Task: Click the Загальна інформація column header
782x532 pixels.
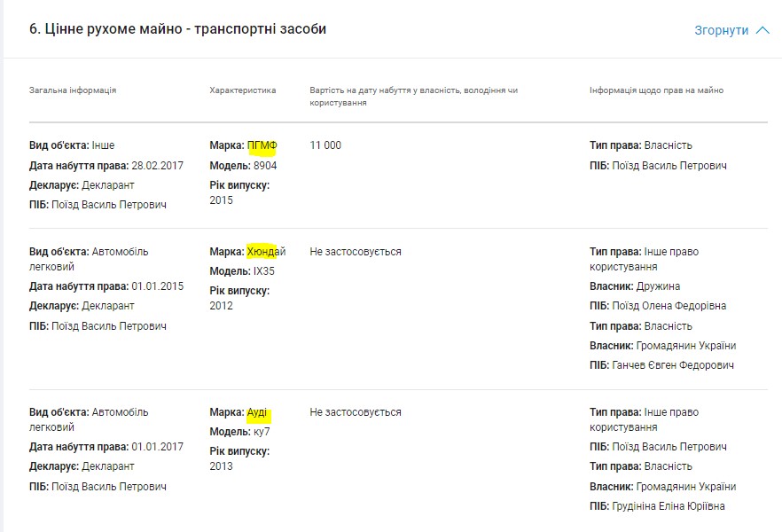Action: tap(73, 90)
